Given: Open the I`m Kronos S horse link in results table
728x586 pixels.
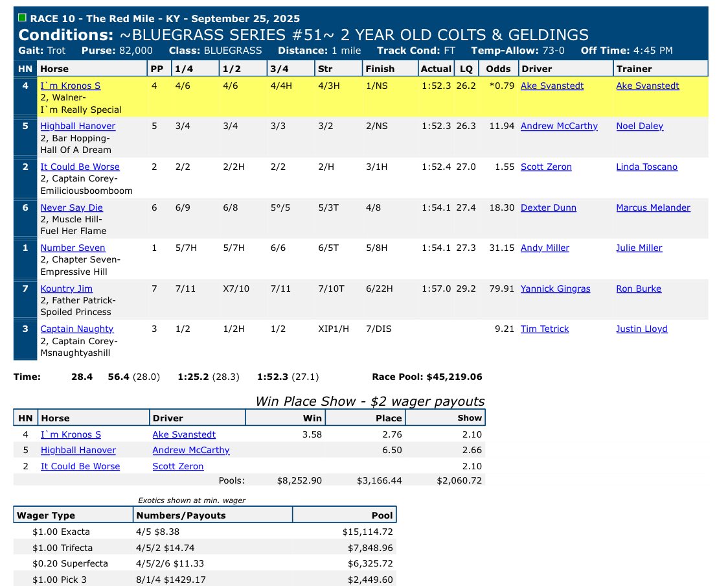Looking at the screenshot, I should pos(71,86).
